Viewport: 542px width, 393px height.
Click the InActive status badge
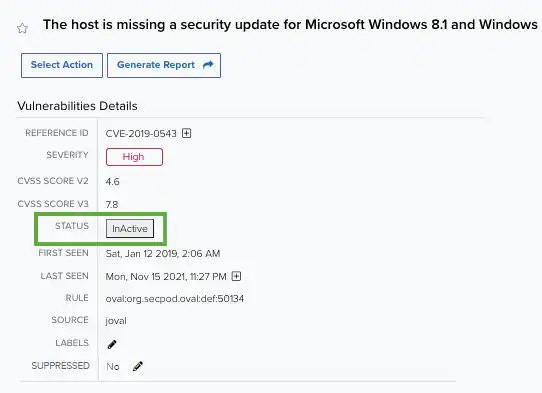[130, 228]
